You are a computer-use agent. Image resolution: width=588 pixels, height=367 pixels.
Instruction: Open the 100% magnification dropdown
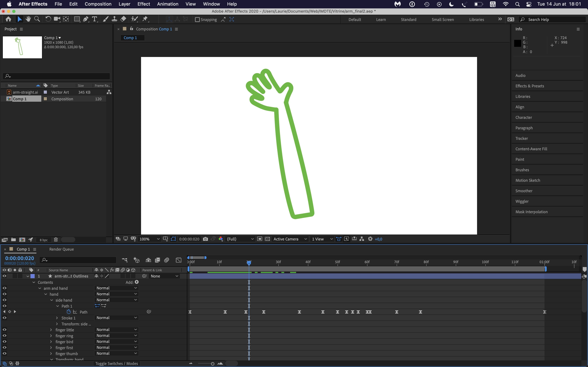pyautogui.click(x=149, y=239)
